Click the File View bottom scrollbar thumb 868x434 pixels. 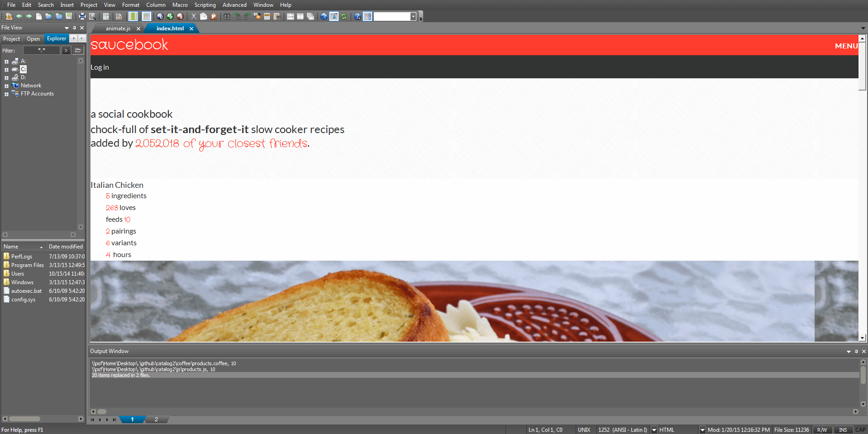pyautogui.click(x=24, y=419)
